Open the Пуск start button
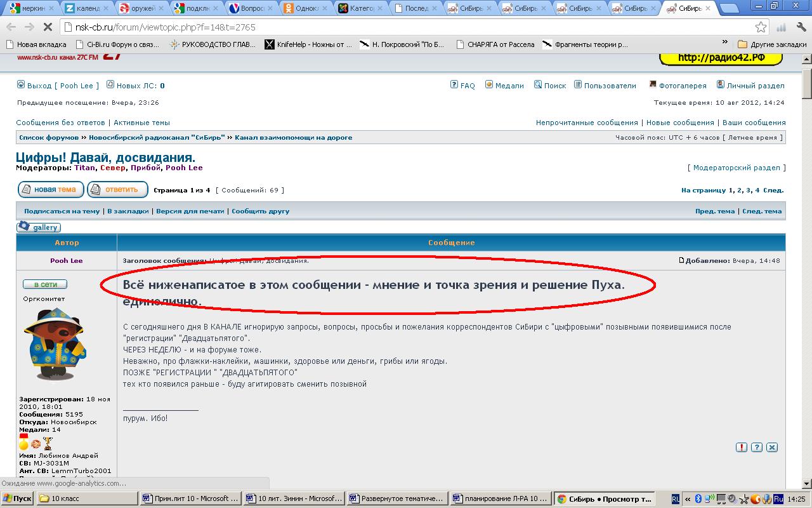Viewport: 812px width, 508px height. 17,499
